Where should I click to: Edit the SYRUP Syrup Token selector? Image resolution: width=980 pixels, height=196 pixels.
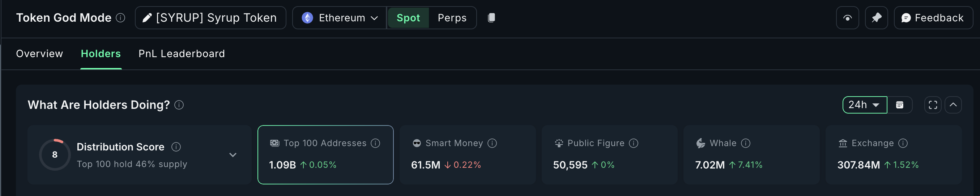[210, 18]
